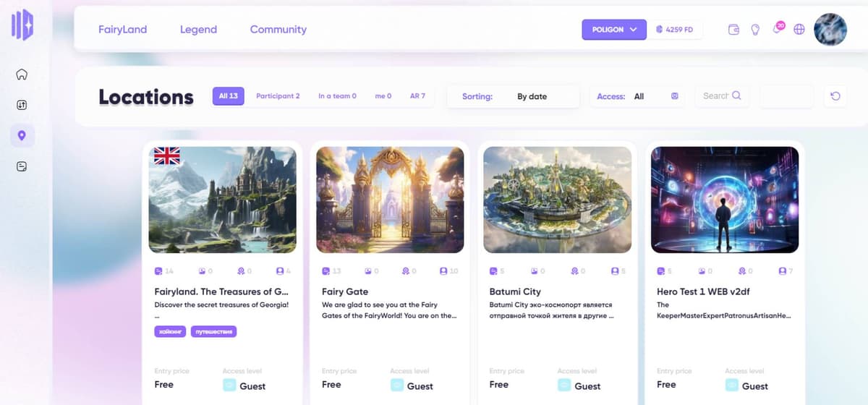
Task: Open the notifications bell with badge
Action: [x=778, y=29]
